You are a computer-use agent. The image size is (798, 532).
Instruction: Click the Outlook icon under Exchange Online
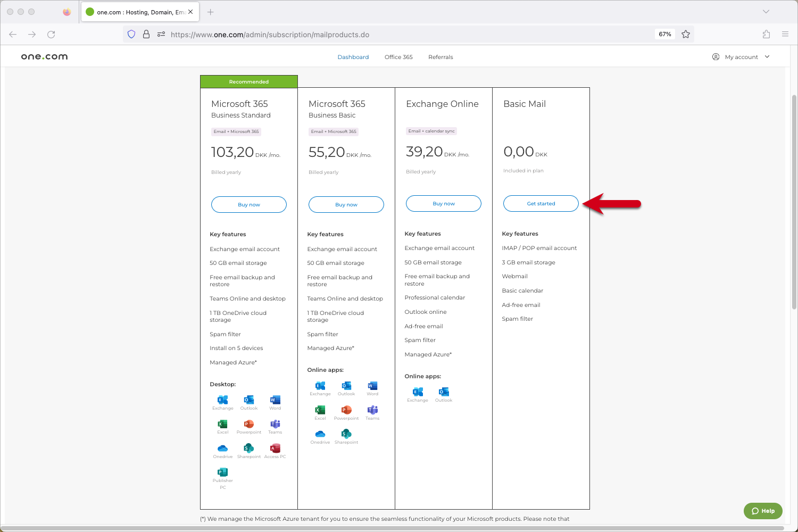tap(444, 392)
